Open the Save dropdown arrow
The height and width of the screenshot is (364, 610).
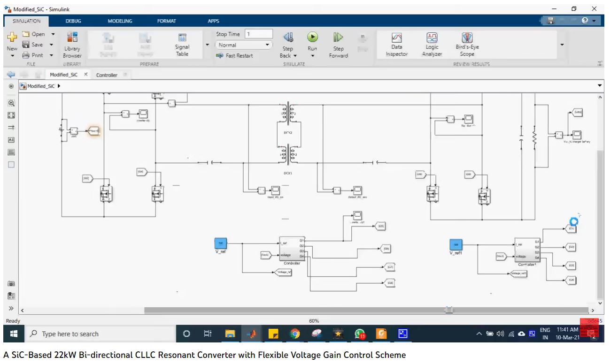(51, 45)
